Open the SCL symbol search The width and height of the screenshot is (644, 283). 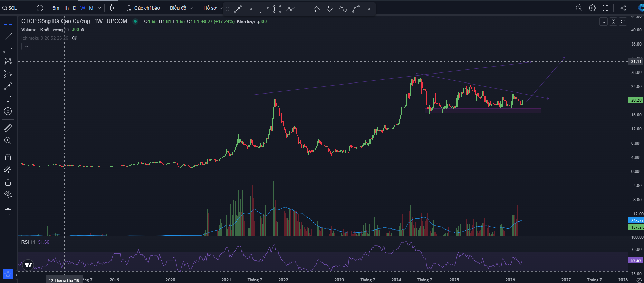(10, 8)
